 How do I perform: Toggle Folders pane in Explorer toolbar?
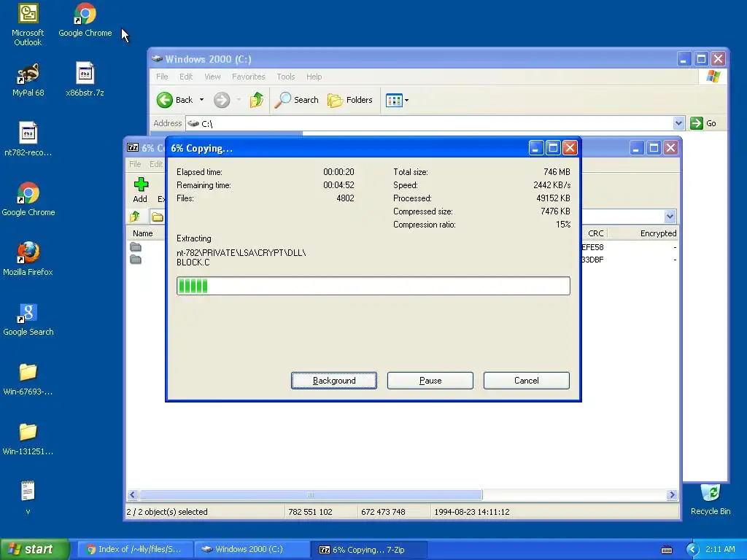[350, 100]
